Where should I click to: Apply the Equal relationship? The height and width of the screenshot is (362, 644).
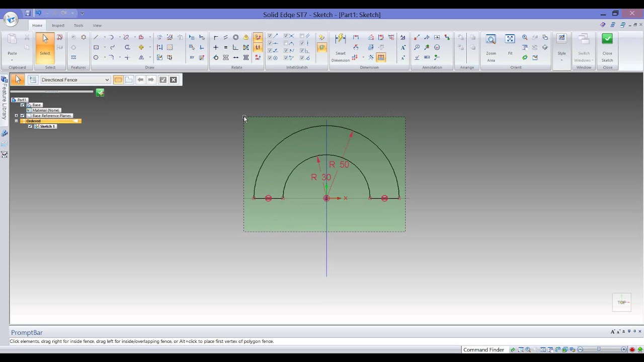[226, 47]
